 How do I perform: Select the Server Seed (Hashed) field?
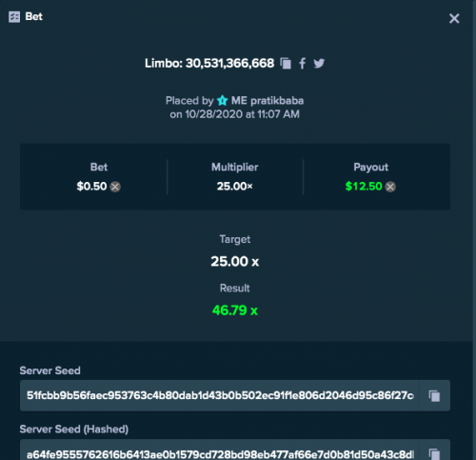(x=220, y=450)
